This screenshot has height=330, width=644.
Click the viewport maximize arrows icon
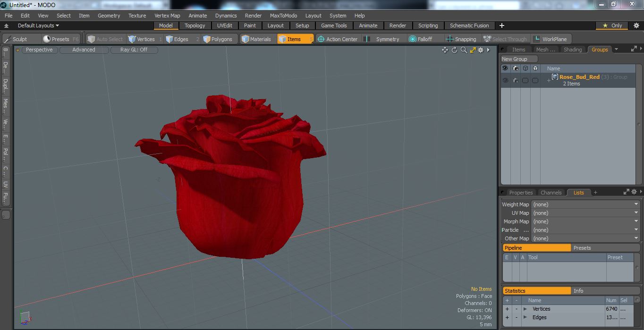coord(473,50)
